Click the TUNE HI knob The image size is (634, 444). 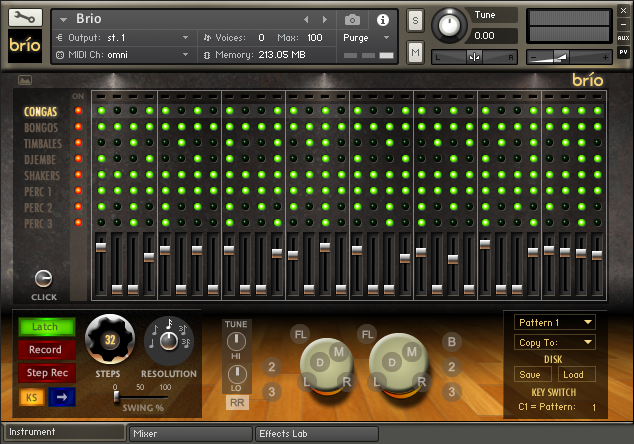[237, 342]
